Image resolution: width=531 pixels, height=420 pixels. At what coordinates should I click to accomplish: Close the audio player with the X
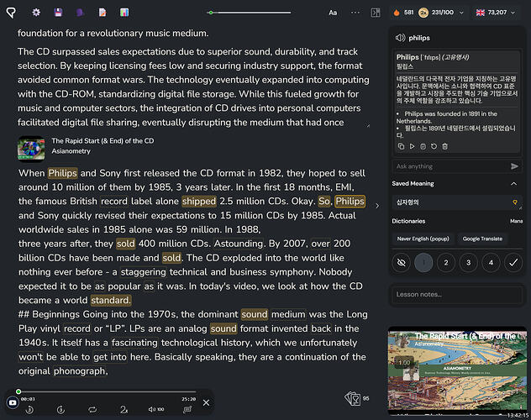coord(206,402)
